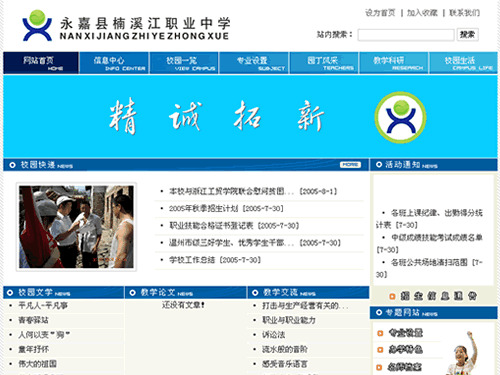Focus the 站内搜索 search input field

tap(406, 35)
